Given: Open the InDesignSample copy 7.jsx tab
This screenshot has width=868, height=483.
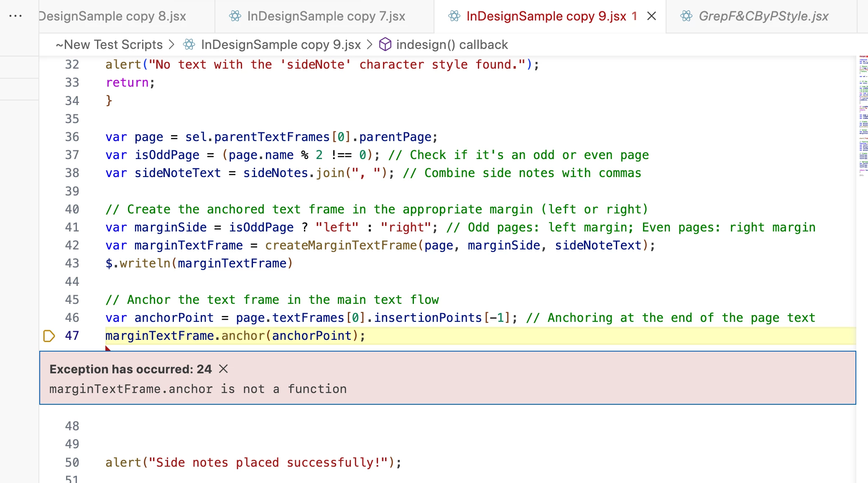Looking at the screenshot, I should pyautogui.click(x=326, y=16).
